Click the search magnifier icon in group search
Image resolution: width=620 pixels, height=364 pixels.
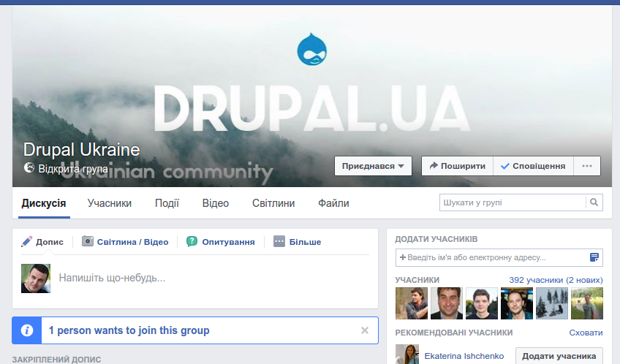(594, 202)
